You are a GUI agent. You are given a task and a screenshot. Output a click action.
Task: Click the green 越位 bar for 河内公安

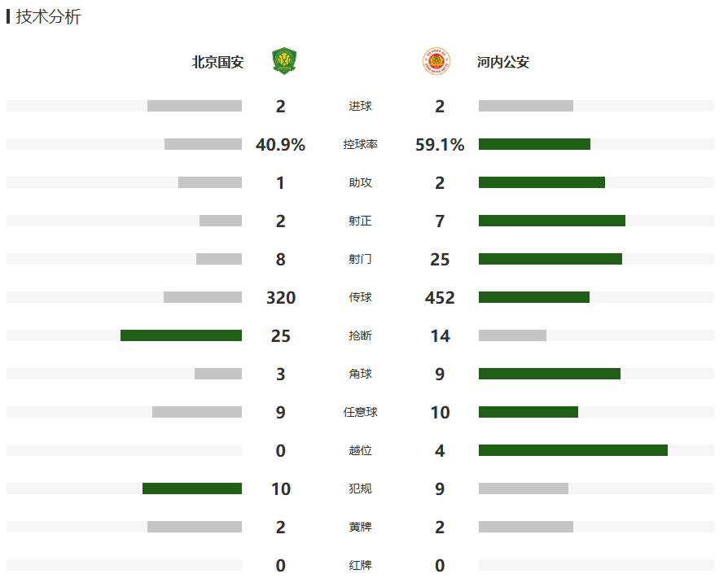click(x=572, y=450)
